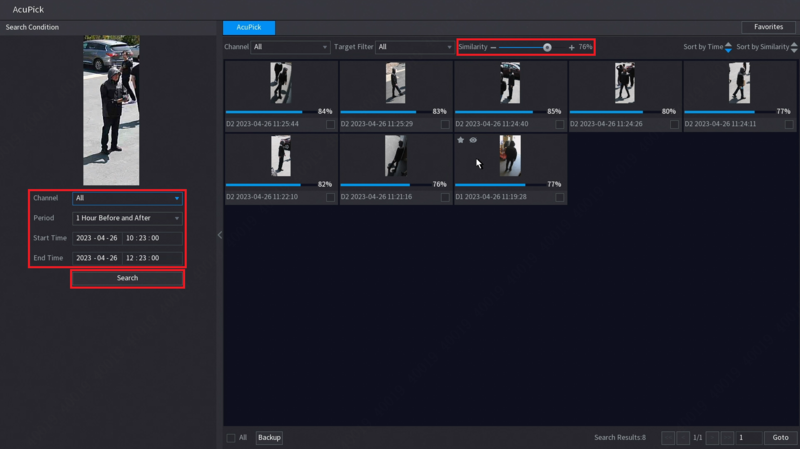Open the Favorites tab

pyautogui.click(x=768, y=27)
